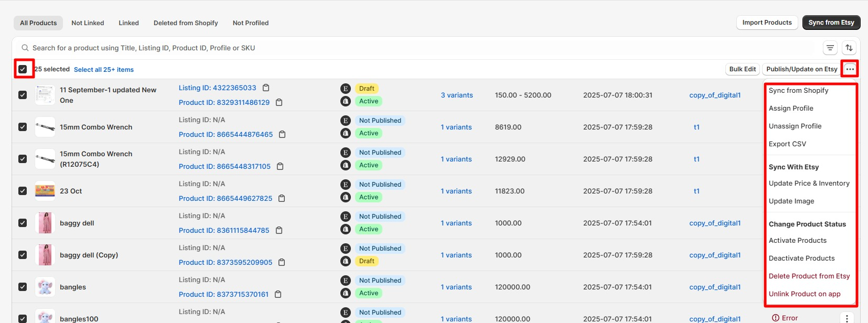Click the Sync from Etsy button
868x323 pixels.
pos(831,23)
